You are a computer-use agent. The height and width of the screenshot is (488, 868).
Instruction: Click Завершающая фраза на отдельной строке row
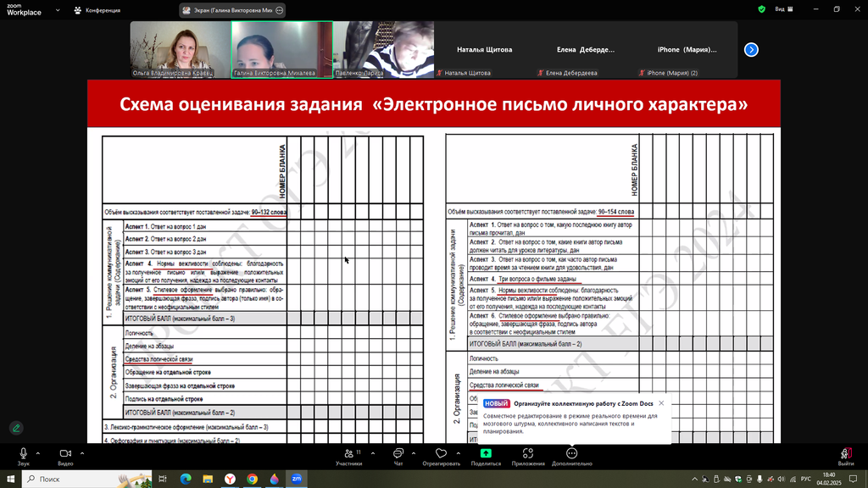point(205,385)
